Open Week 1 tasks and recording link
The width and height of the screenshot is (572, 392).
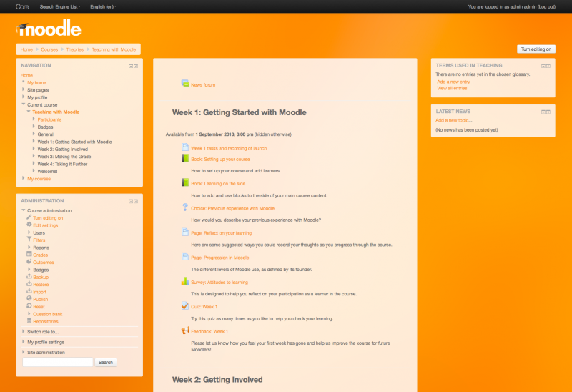(x=229, y=148)
